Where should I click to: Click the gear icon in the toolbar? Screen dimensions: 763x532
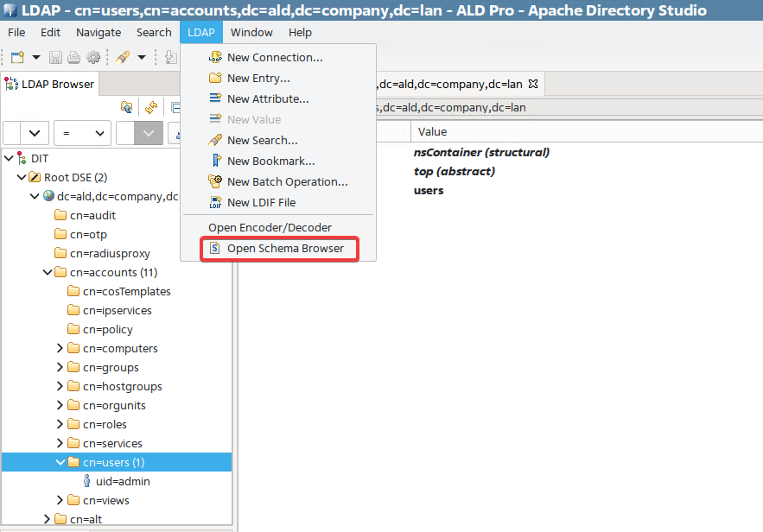click(93, 57)
